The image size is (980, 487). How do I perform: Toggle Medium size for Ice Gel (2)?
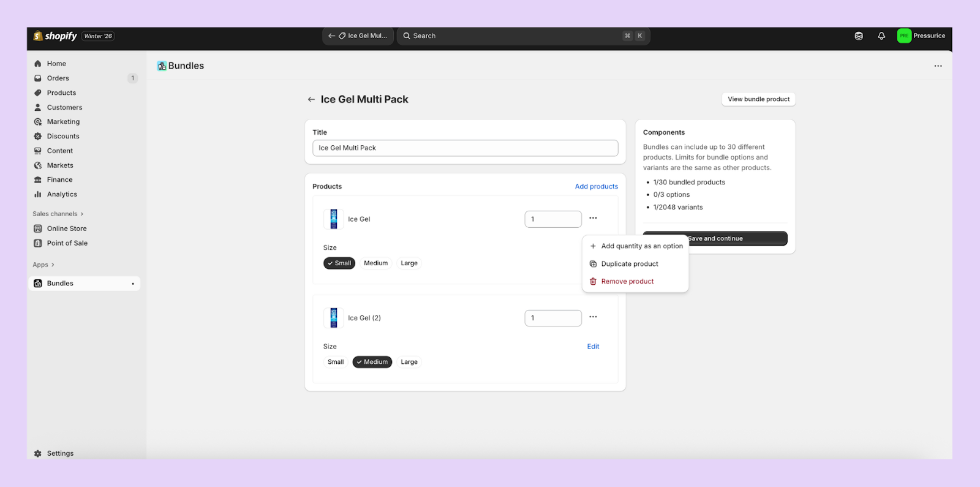(x=372, y=362)
